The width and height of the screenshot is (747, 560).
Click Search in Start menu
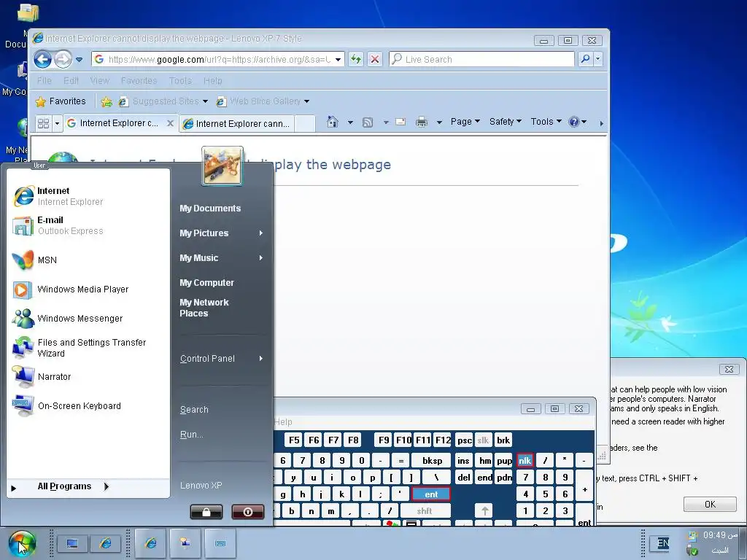click(x=194, y=410)
